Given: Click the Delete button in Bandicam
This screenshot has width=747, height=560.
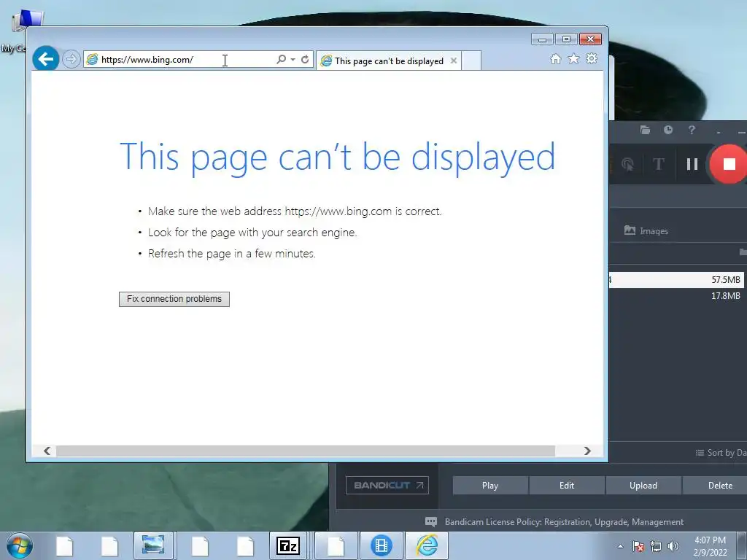Looking at the screenshot, I should [x=715, y=486].
